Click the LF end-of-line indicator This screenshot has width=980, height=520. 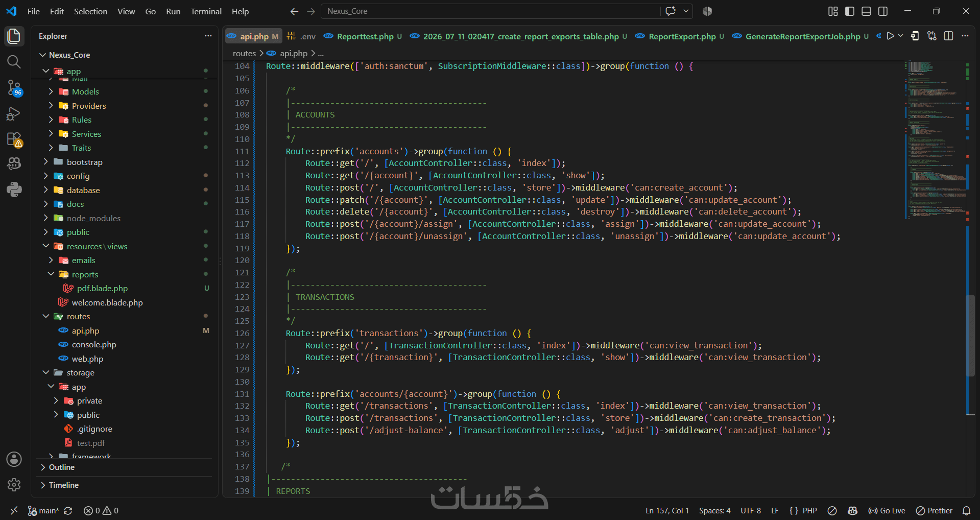point(775,510)
